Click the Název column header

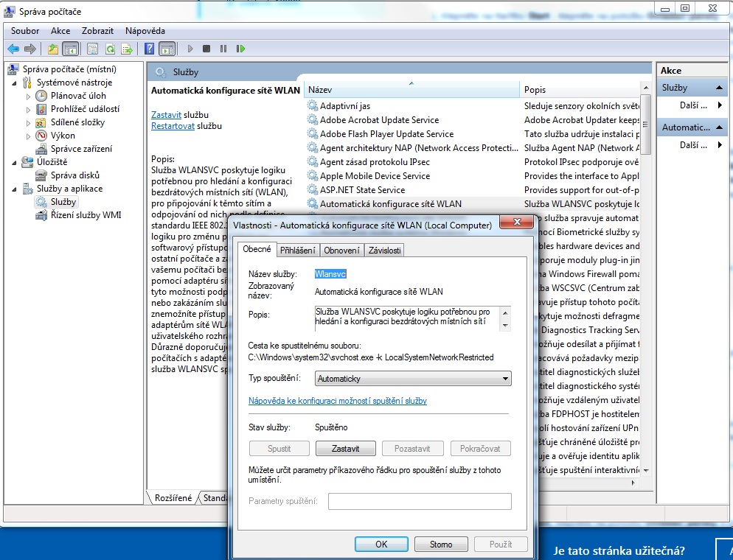(411, 89)
